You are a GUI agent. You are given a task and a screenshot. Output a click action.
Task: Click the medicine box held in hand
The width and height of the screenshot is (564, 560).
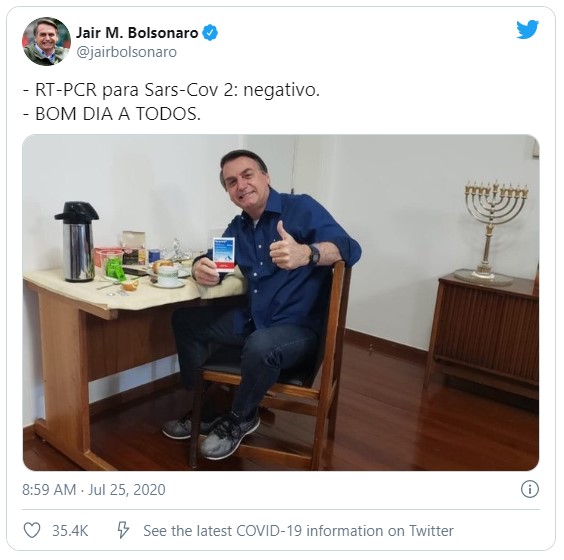(223, 254)
